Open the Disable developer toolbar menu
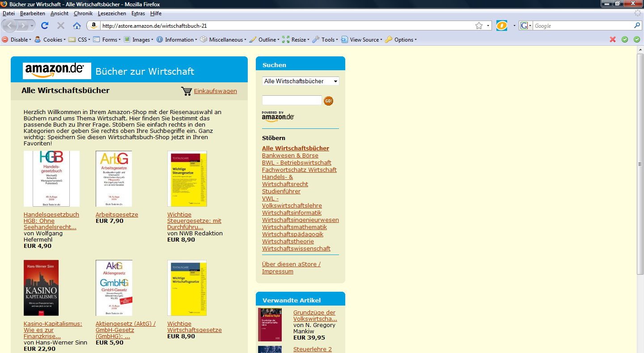644x353 pixels. click(17, 39)
